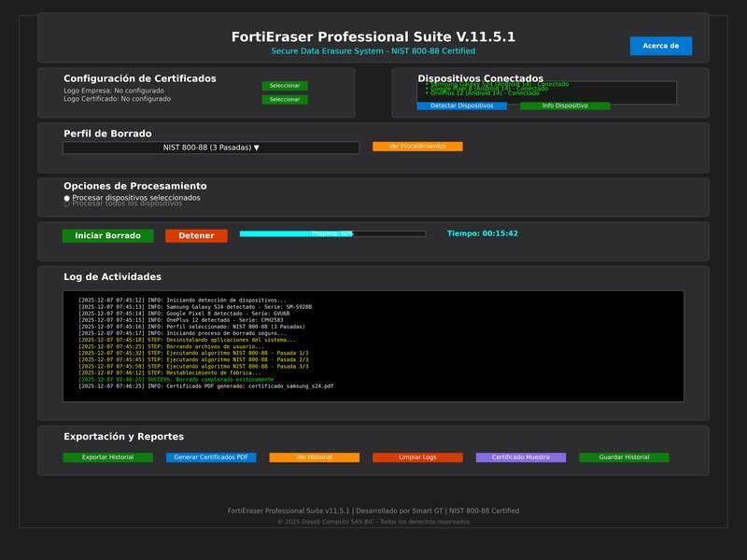Image resolution: width=747 pixels, height=560 pixels.
Task: Open the Acerca de dialog
Action: click(660, 46)
